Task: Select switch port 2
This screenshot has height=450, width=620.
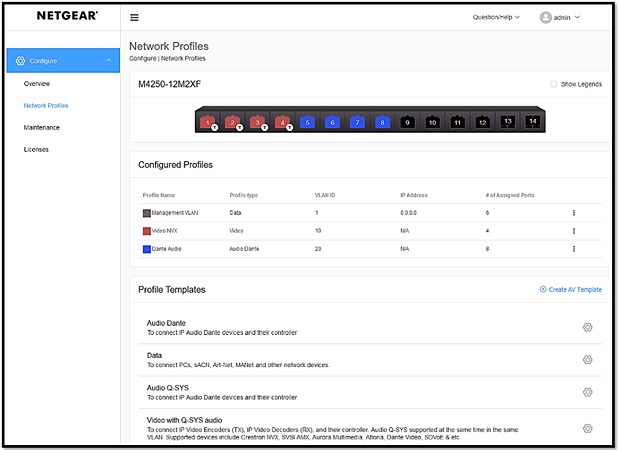Action: [x=232, y=122]
